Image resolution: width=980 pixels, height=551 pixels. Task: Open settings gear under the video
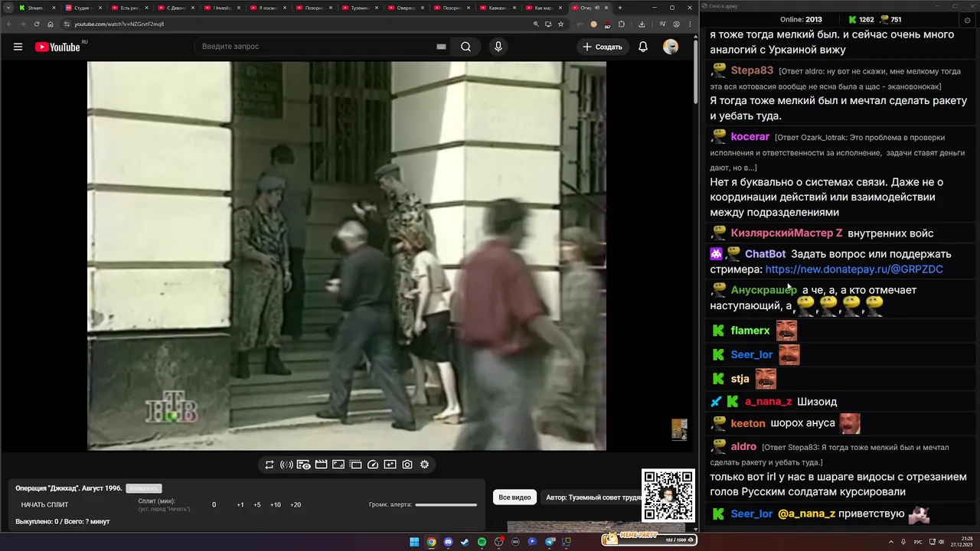[x=424, y=465]
